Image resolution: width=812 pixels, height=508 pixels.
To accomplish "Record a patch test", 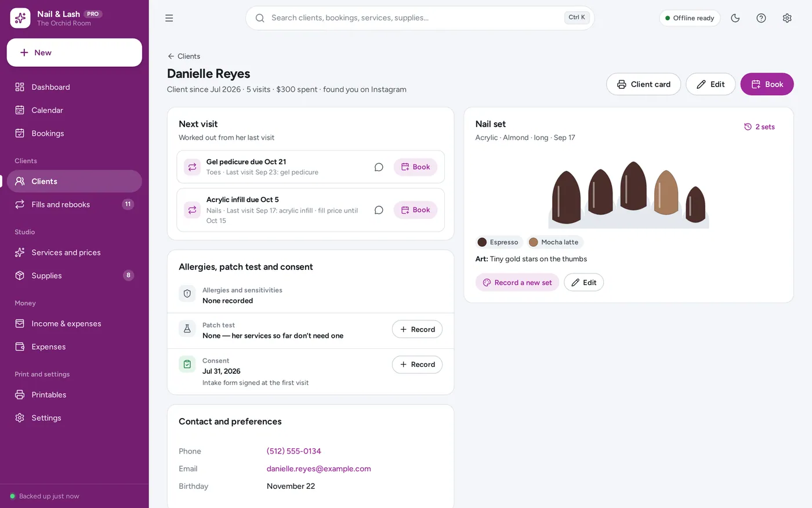I will pyautogui.click(x=417, y=329).
